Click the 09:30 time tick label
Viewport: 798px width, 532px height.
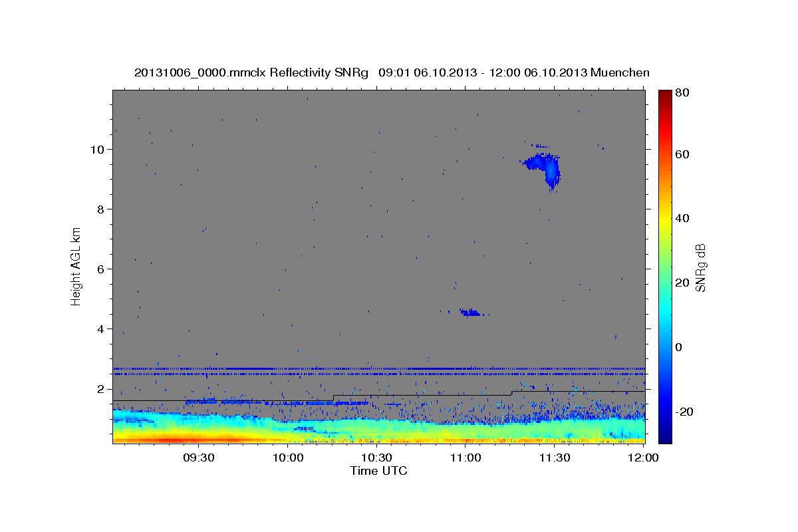pos(198,458)
